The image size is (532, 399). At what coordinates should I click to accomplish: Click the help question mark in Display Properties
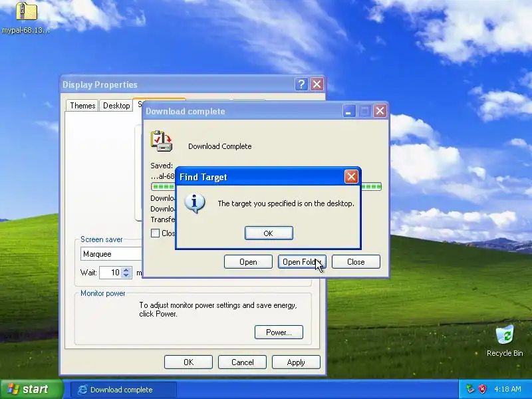301,84
